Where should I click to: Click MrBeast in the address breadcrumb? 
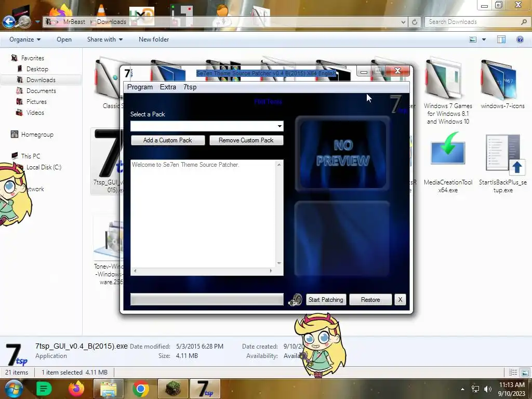coord(74,22)
